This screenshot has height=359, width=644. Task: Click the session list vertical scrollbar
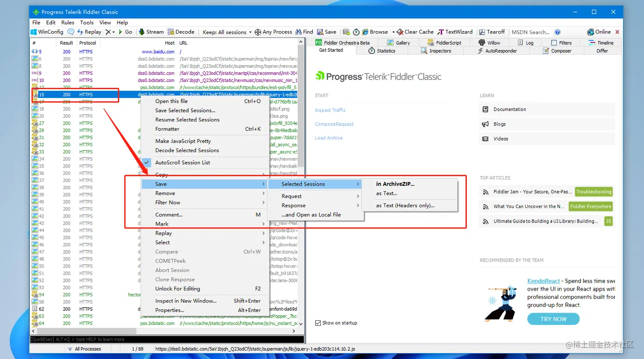pyautogui.click(x=301, y=105)
